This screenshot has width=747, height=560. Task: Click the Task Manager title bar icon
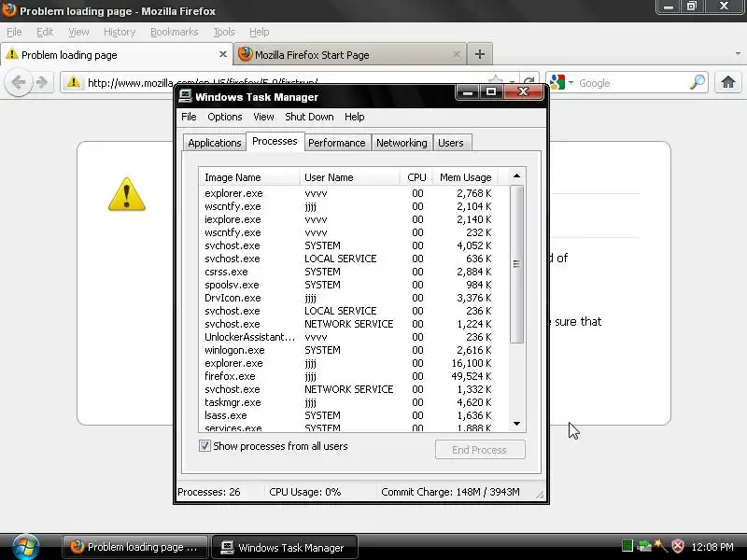point(185,97)
